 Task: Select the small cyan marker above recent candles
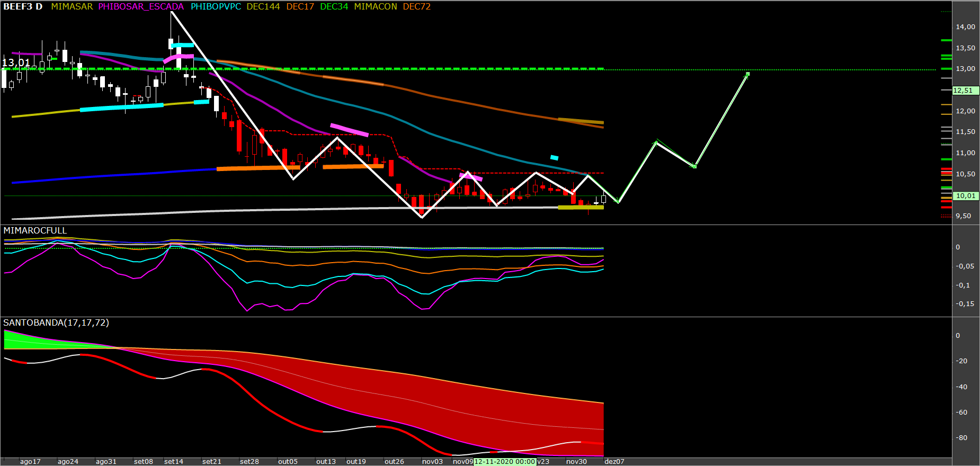(x=554, y=157)
